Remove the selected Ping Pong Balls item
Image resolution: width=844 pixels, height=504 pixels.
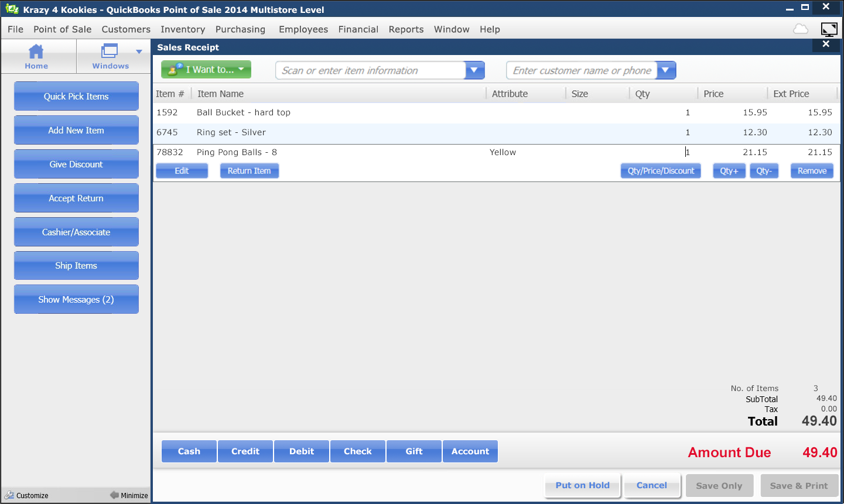tap(812, 171)
